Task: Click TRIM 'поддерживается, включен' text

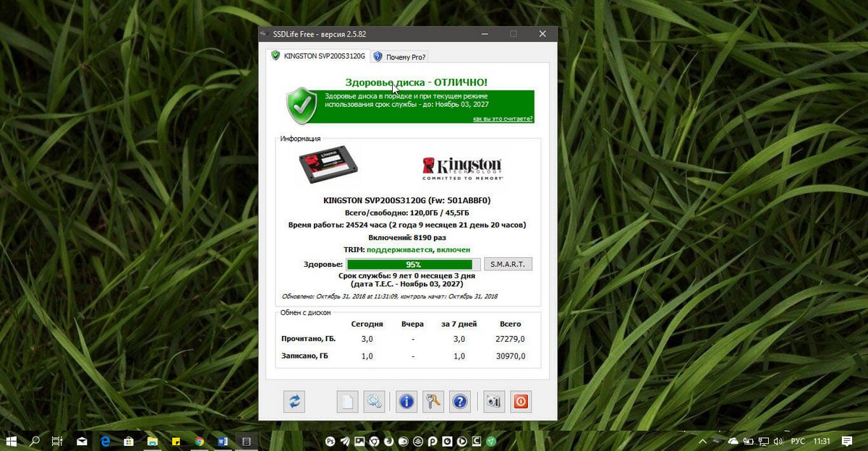Action: pos(418,249)
